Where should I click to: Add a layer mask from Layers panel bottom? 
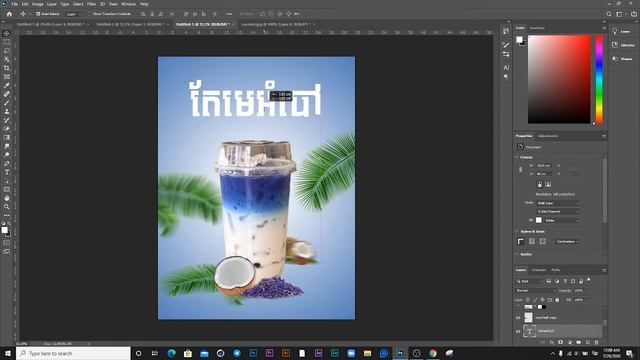pyautogui.click(x=561, y=342)
